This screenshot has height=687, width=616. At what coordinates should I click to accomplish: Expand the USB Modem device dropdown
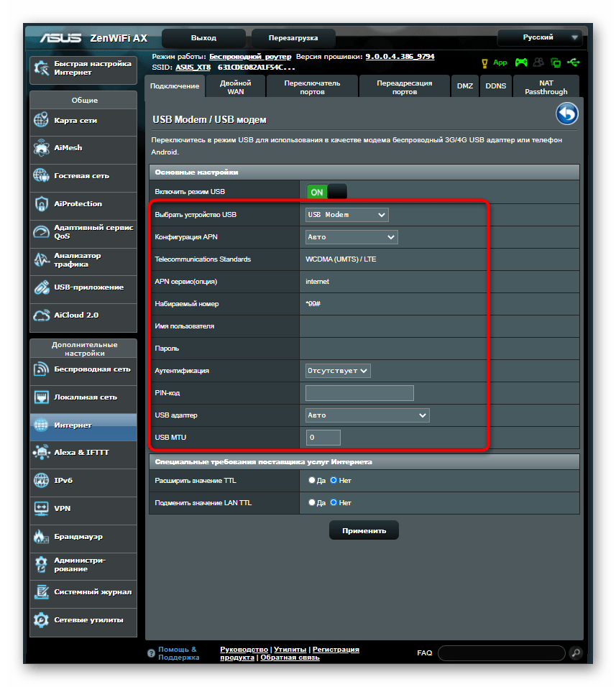pyautogui.click(x=347, y=215)
